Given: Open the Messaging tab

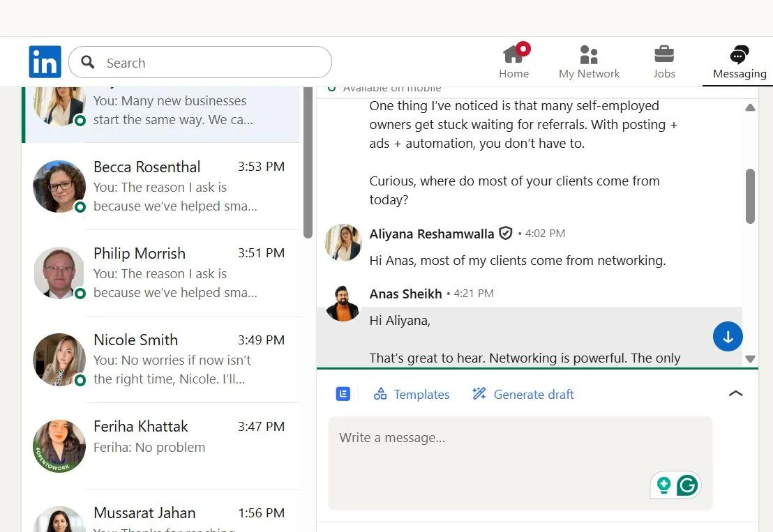Looking at the screenshot, I should point(740,61).
